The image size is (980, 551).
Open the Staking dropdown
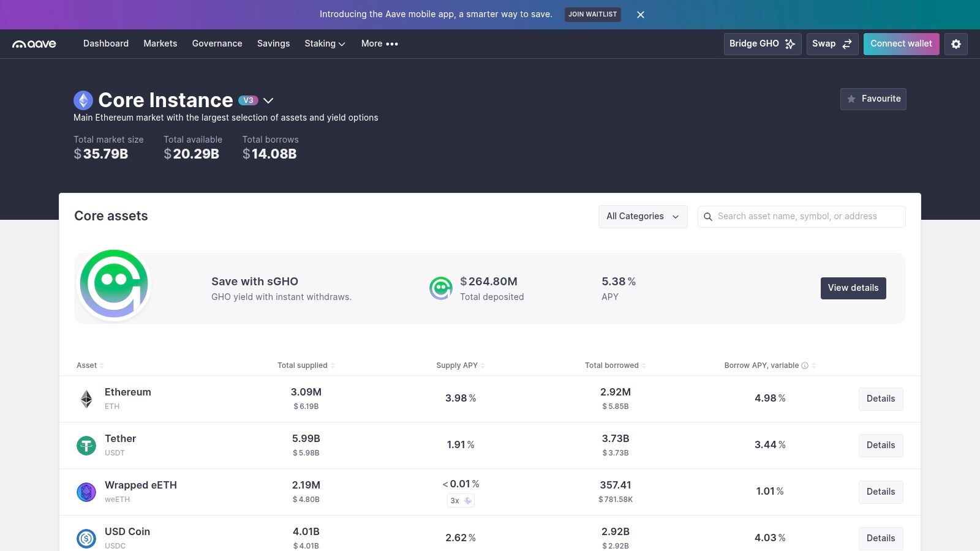325,43
